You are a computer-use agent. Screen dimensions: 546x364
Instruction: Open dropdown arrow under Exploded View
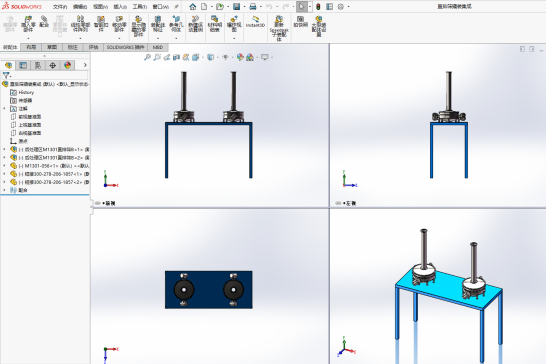234,38
